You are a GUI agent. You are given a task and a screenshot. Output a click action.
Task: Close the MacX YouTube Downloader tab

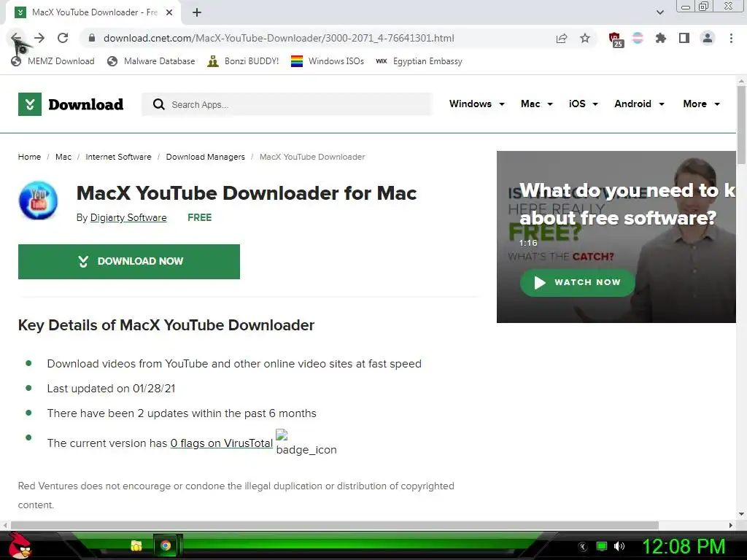coord(169,13)
